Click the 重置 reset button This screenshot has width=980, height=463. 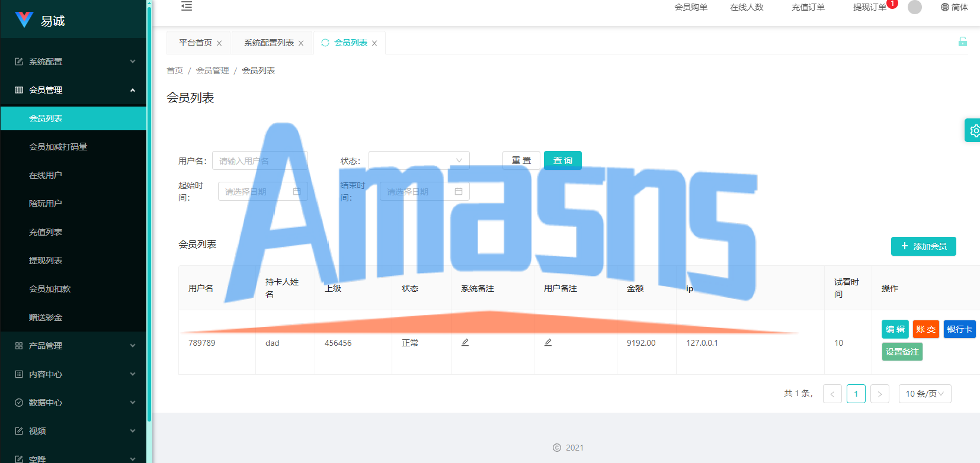click(x=521, y=160)
